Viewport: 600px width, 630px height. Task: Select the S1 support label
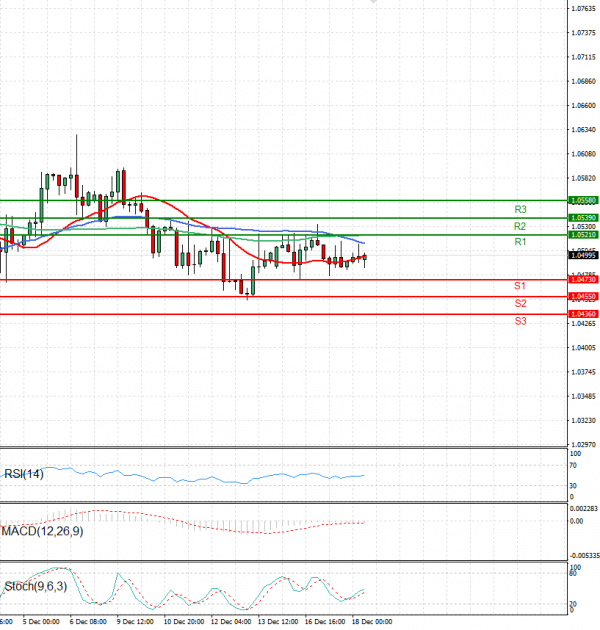click(520, 286)
